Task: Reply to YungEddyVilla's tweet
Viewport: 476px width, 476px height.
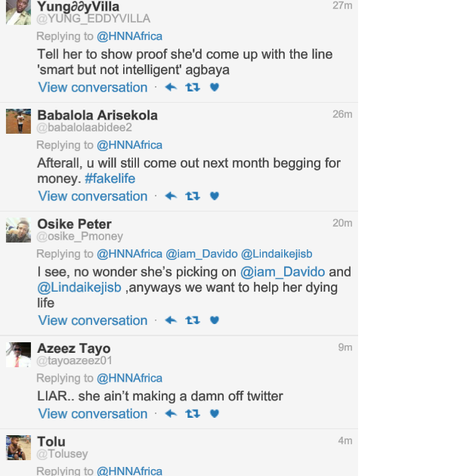Action: coord(171,88)
